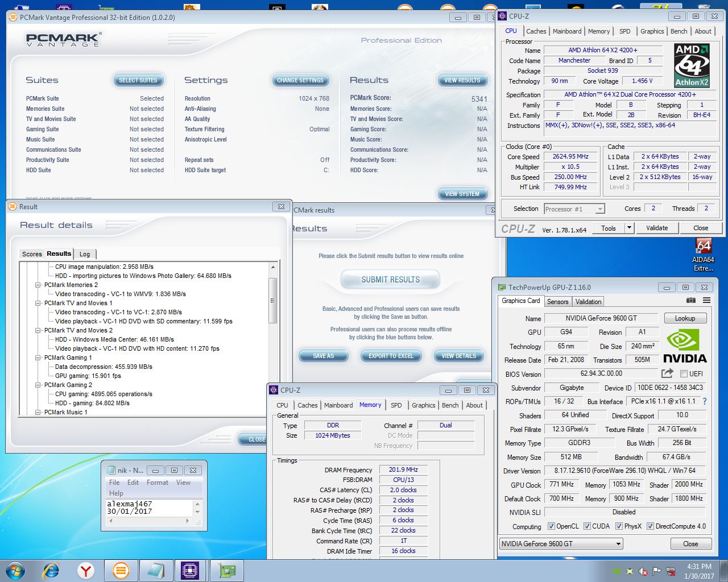Open the Windows Start menu orb
Image resolution: width=728 pixels, height=582 pixels.
click(15, 571)
